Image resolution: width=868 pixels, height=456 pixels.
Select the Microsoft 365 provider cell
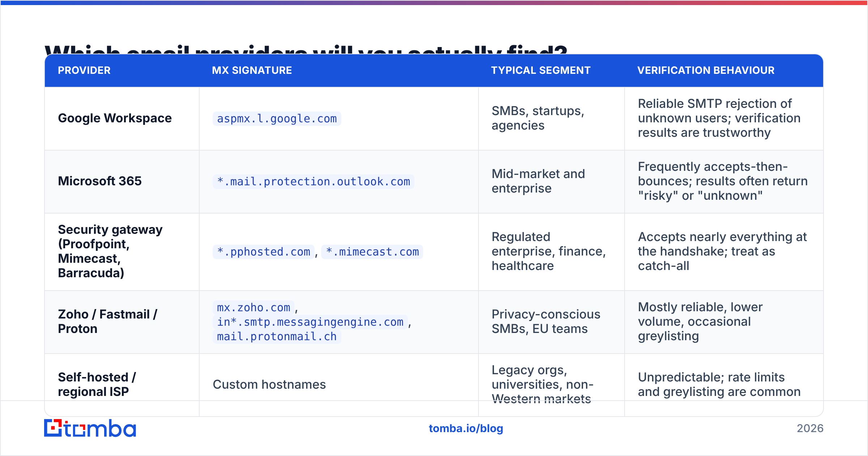coord(122,181)
